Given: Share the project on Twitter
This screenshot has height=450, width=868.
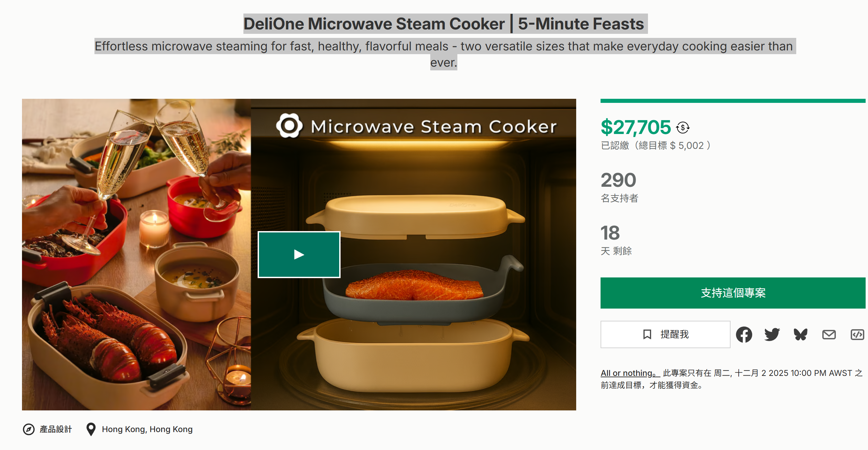Looking at the screenshot, I should [772, 335].
